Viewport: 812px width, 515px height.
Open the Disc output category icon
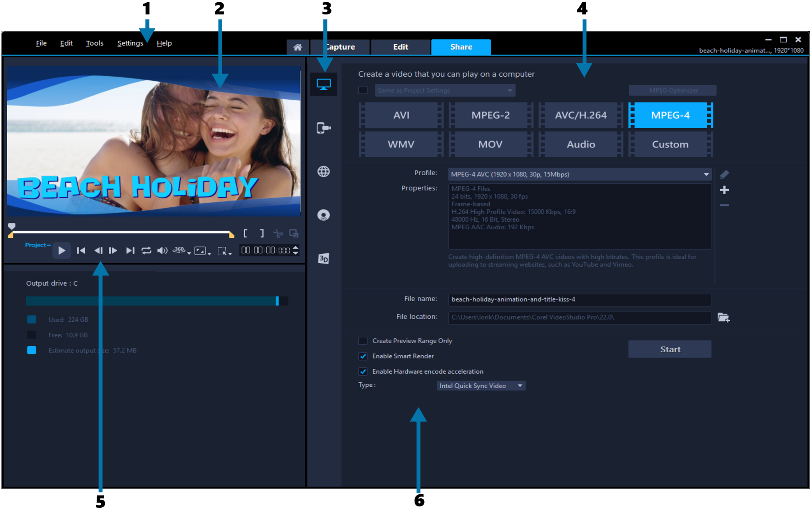coord(323,215)
